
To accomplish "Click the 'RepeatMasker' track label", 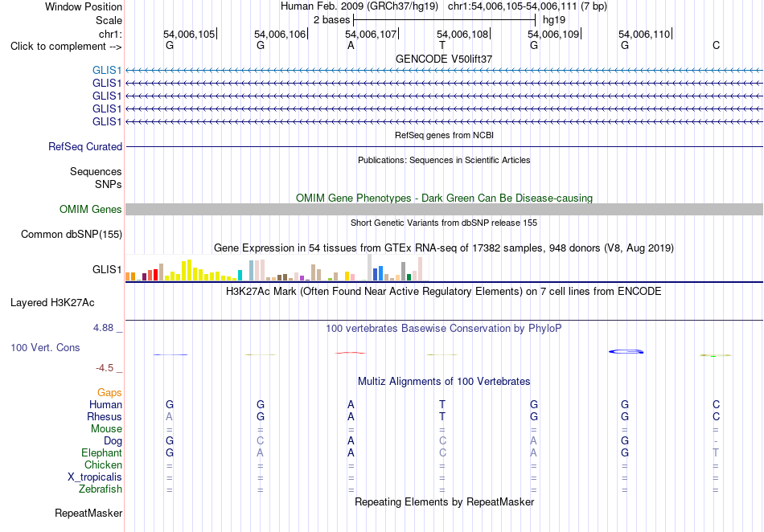I will click(88, 513).
